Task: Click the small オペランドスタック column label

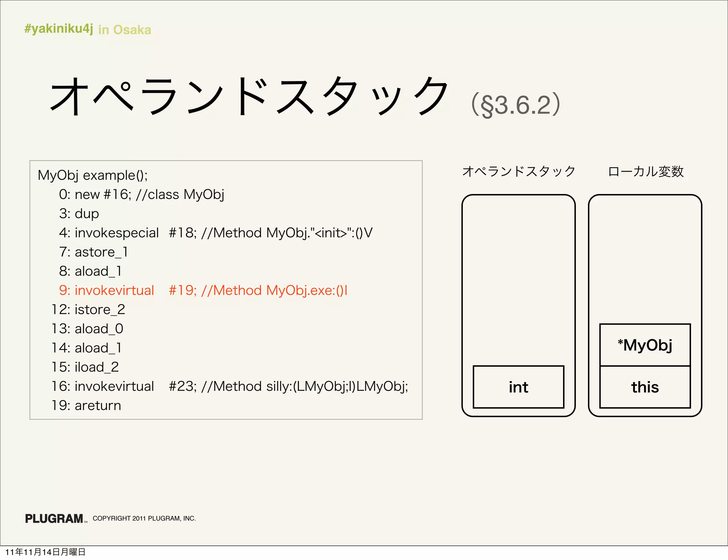Action: point(518,172)
